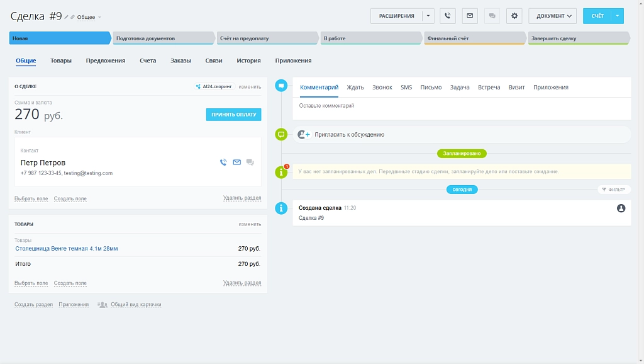Viewport: 644px width, 364px height.
Task: Click the РАСШИРЕНИЯ button
Action: 396,16
